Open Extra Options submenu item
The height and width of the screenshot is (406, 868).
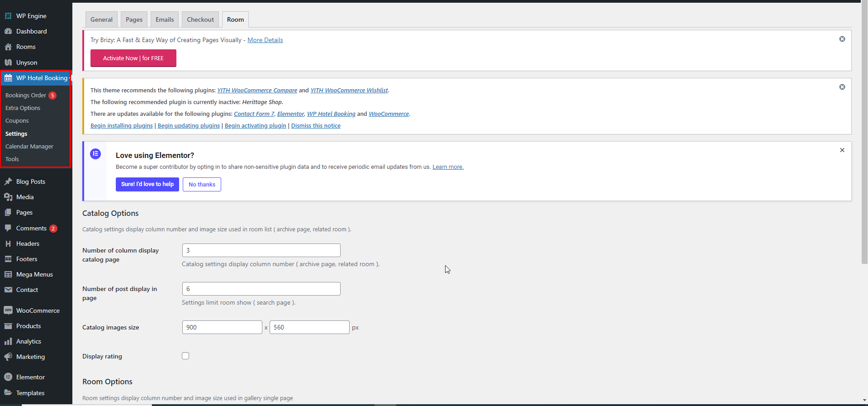(23, 108)
